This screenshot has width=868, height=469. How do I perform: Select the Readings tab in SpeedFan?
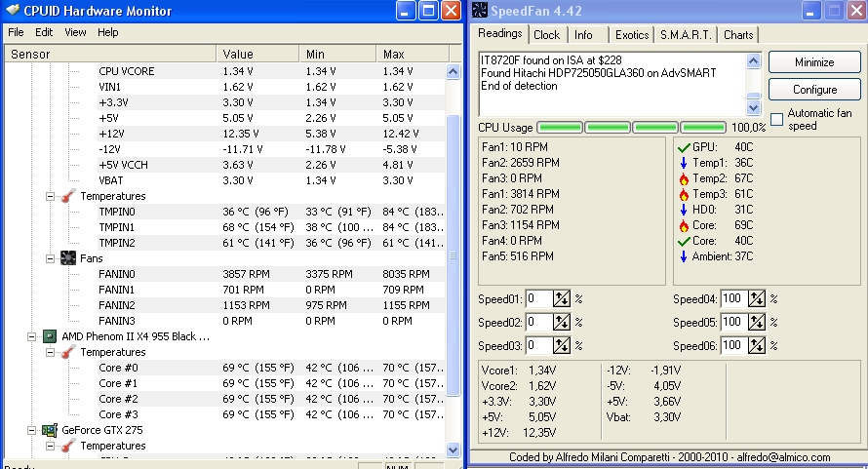[x=500, y=34]
